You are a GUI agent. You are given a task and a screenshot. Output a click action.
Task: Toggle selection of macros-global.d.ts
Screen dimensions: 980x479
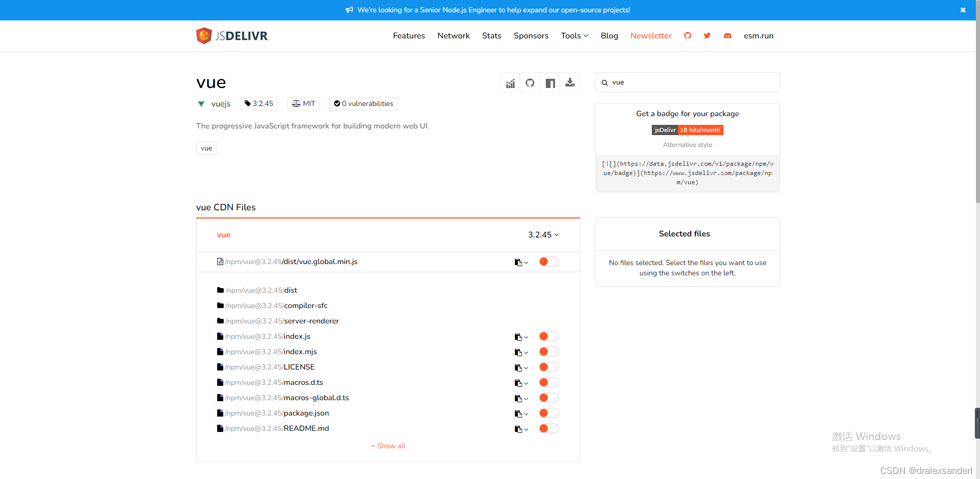pos(548,398)
